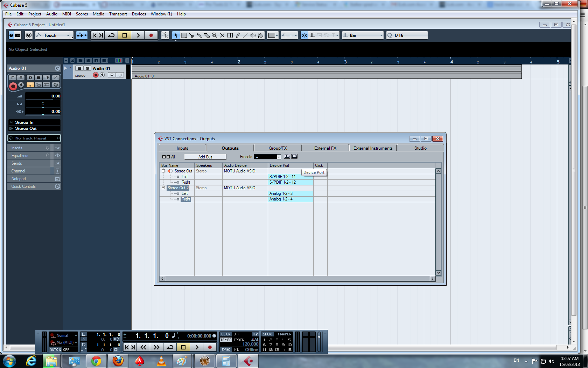
Task: Collapse the Stereo Out 2 bus tree
Action: tap(163, 188)
